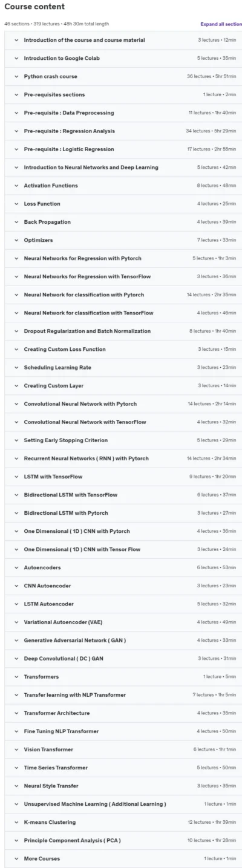Click the chevron beside Back Propagation
This screenshot has width=242, height=868.
point(16,222)
